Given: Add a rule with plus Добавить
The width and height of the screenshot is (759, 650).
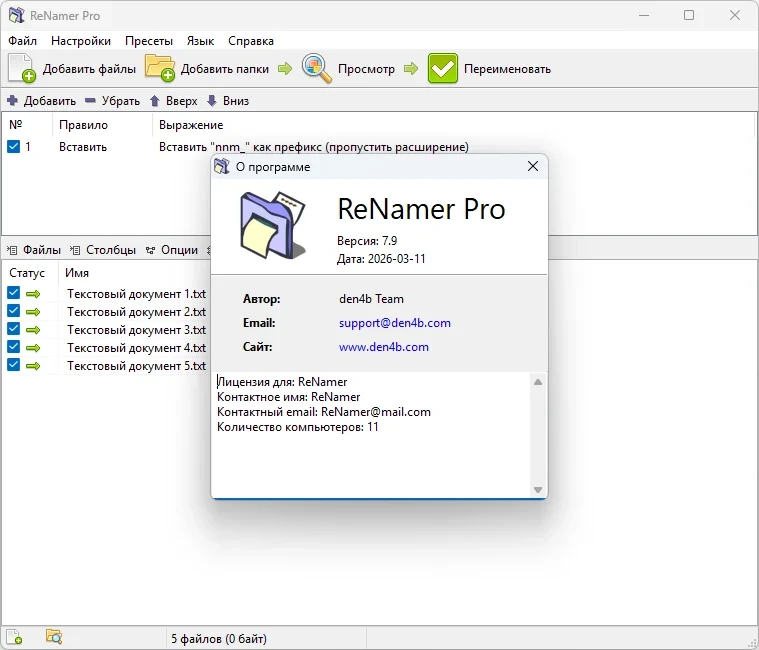Looking at the screenshot, I should (41, 101).
